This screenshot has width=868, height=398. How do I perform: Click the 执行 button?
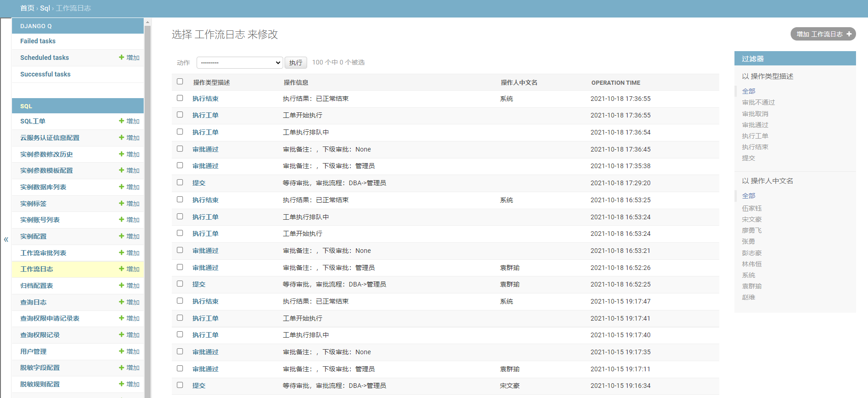pyautogui.click(x=296, y=63)
